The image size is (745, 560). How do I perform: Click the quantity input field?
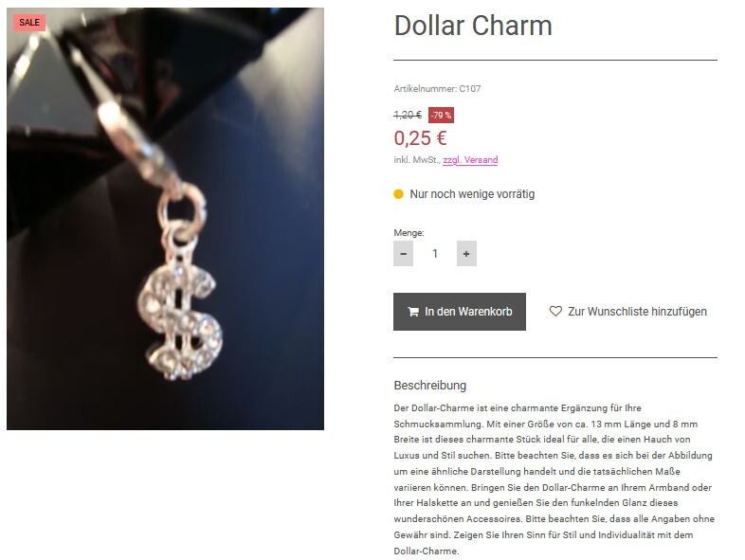point(435,254)
